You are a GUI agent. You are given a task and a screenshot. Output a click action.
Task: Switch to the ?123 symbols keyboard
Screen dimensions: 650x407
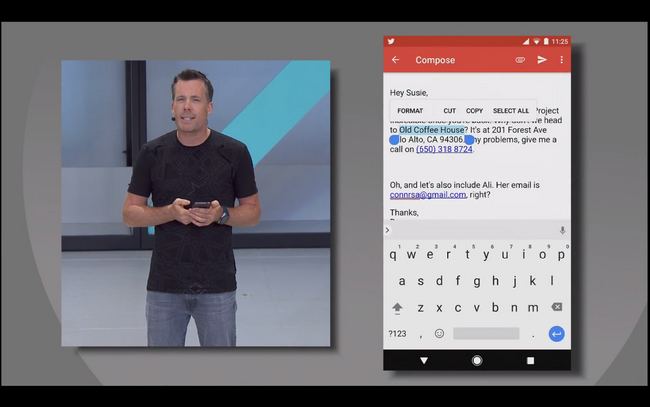pos(397,334)
